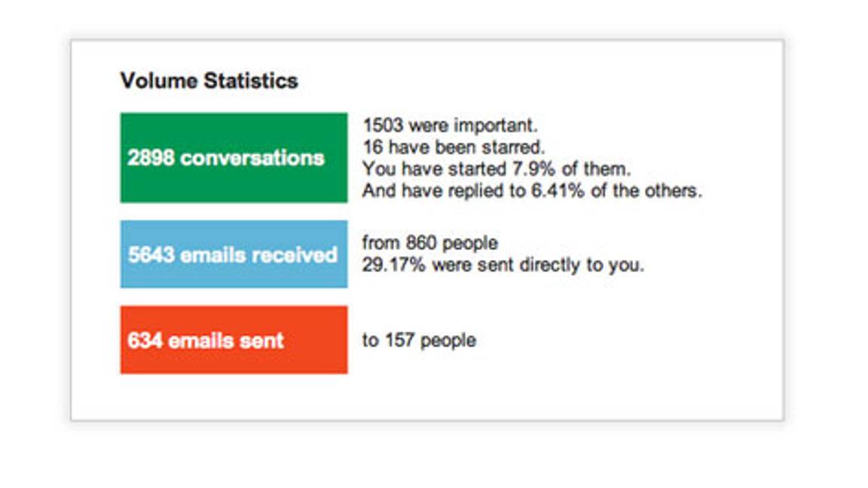Click the blue "5643 emails received" box
The image size is (868, 488).
pos(234,255)
